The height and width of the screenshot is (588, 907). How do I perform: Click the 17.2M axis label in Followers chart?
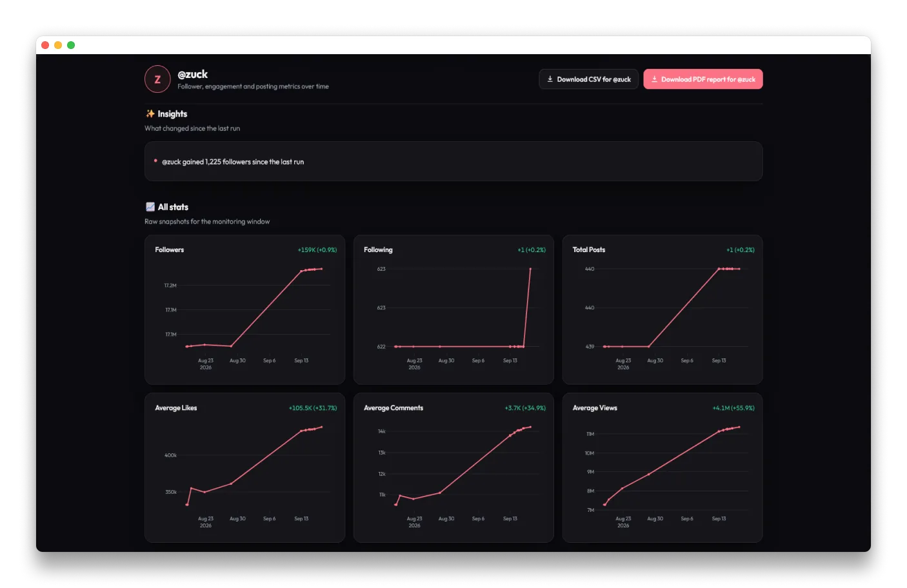click(170, 285)
